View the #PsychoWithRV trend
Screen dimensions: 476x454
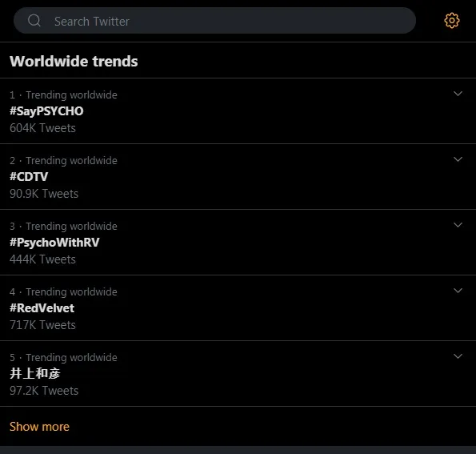[x=54, y=243]
